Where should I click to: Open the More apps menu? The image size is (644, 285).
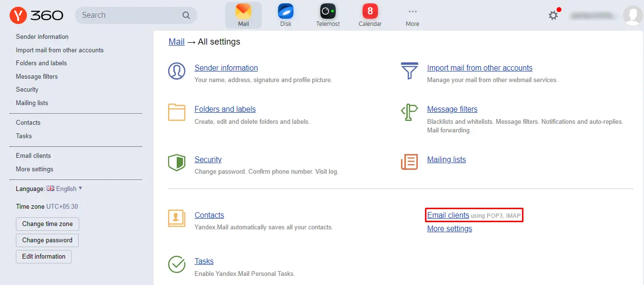[412, 15]
